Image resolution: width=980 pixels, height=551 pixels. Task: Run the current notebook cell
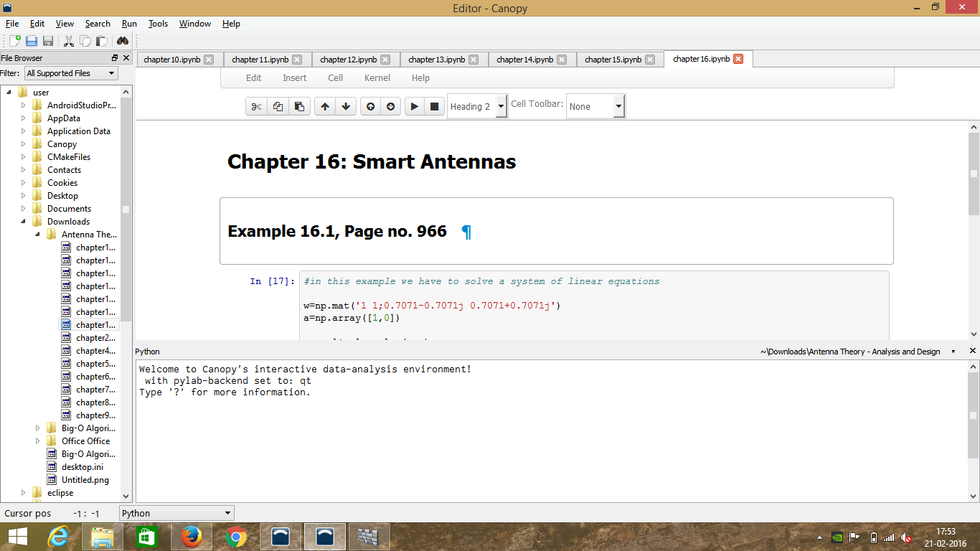pyautogui.click(x=414, y=107)
